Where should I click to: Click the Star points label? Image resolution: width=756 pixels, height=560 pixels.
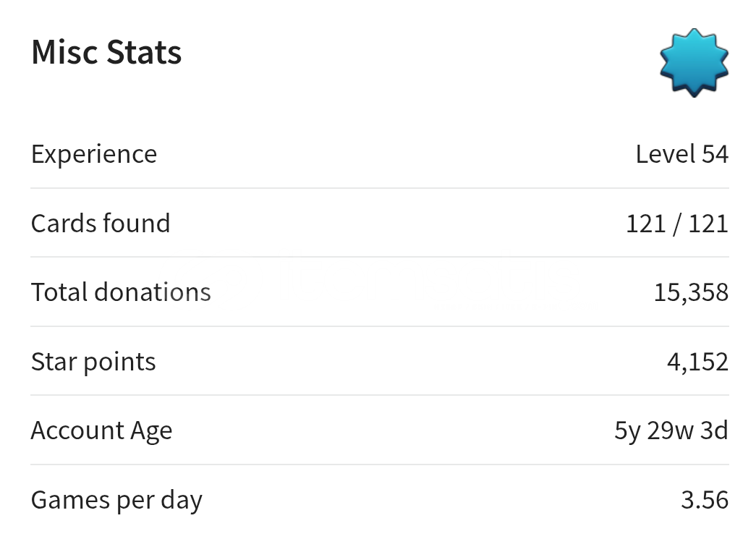click(93, 362)
